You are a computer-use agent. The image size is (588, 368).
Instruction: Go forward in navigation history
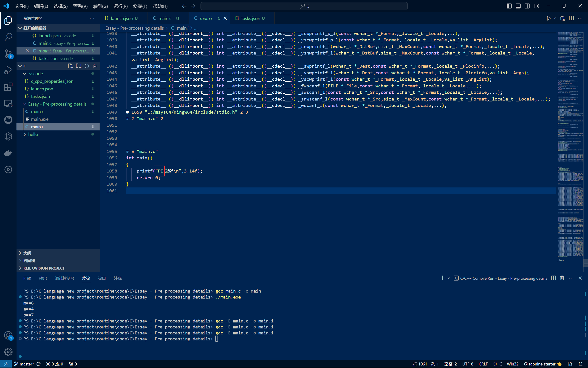click(x=193, y=6)
